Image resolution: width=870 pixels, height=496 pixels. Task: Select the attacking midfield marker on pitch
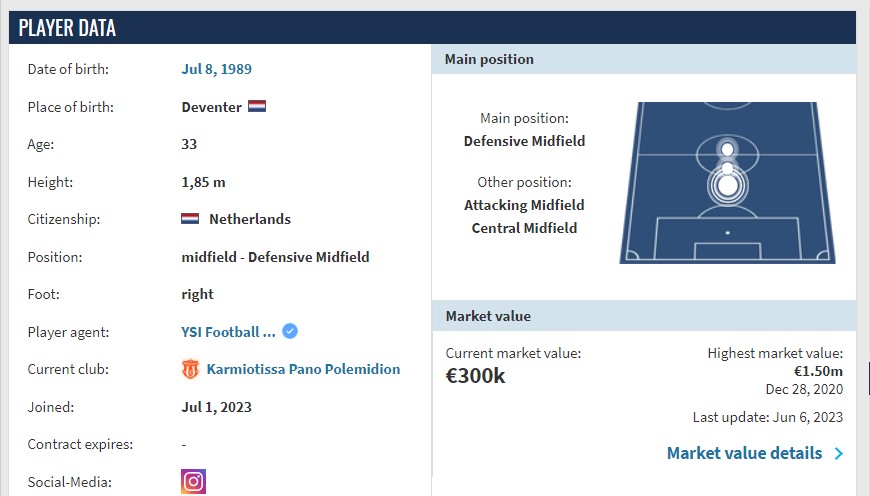[727, 149]
